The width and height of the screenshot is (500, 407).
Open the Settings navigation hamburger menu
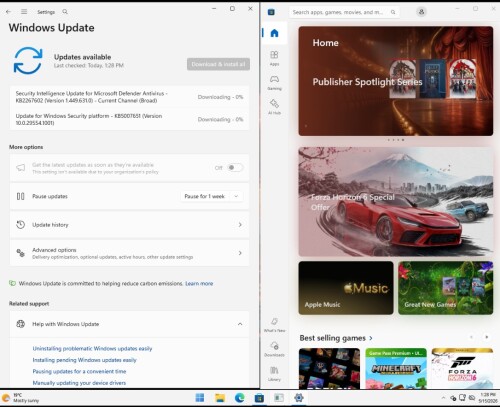pyautogui.click(x=24, y=12)
